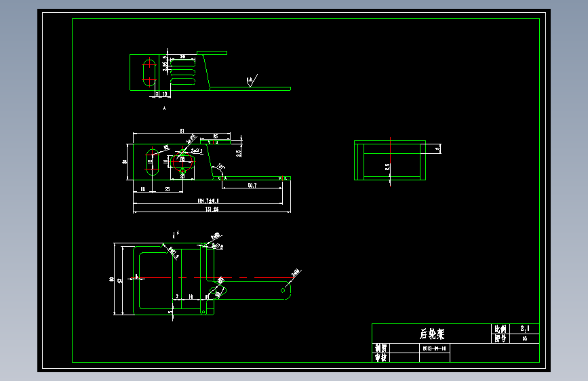The image size is (588, 381).
Task: Click the 101° angle dimension
Action: [221, 165]
